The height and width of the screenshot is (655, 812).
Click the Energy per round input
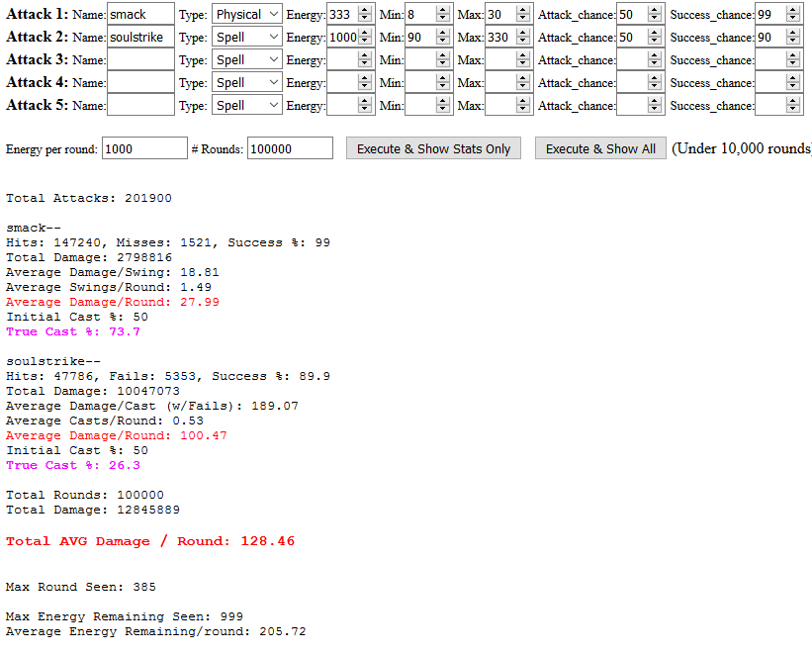pos(143,148)
